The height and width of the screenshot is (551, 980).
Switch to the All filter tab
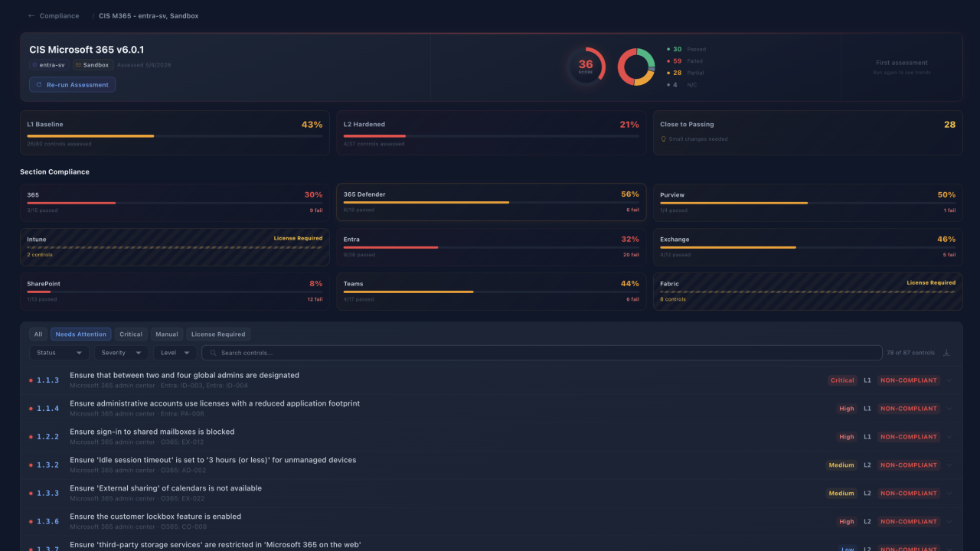pos(38,334)
